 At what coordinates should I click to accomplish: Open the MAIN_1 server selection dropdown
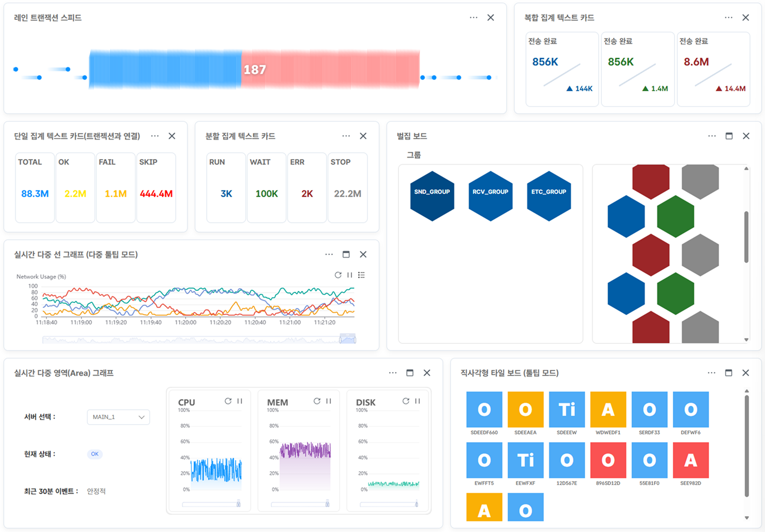click(118, 417)
